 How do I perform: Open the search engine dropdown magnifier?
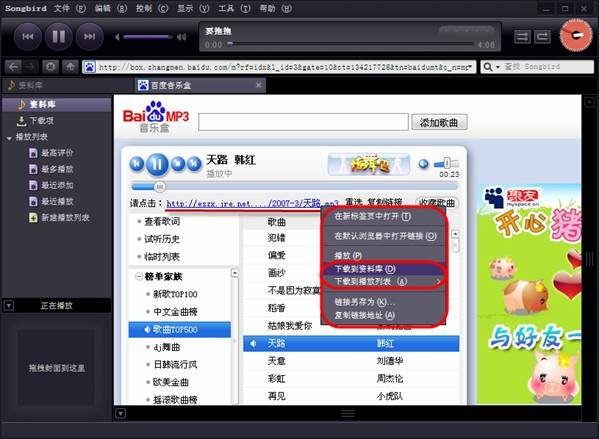tap(491, 67)
